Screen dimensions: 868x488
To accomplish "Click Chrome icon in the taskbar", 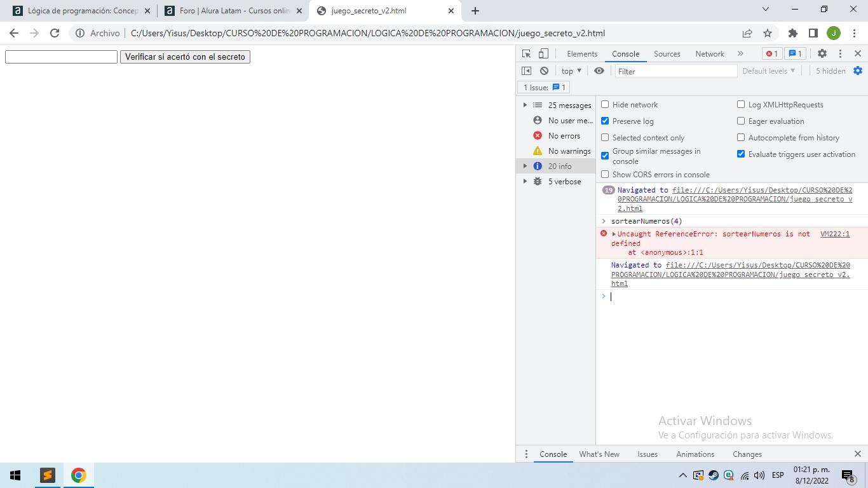I will 78,475.
